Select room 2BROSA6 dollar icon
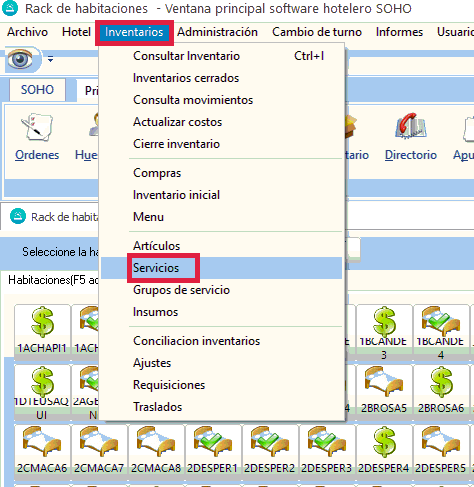Image resolution: width=474 pixels, height=487 pixels. (441, 382)
